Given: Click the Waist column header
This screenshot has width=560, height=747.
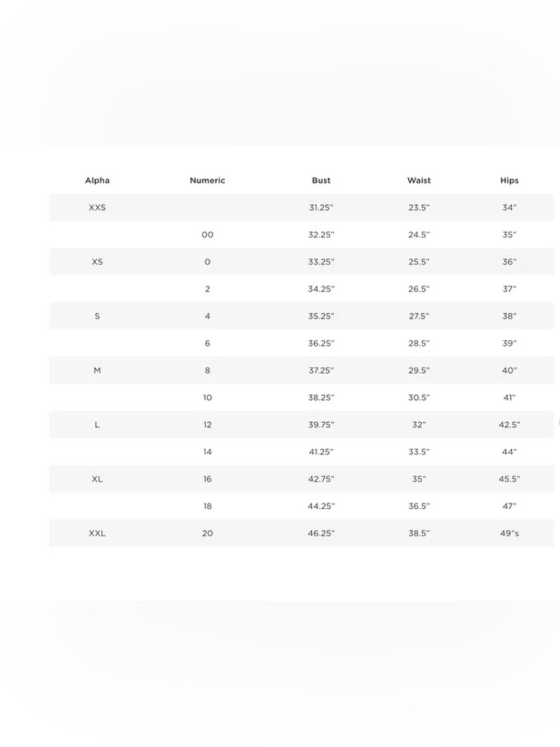Looking at the screenshot, I should coord(419,180).
